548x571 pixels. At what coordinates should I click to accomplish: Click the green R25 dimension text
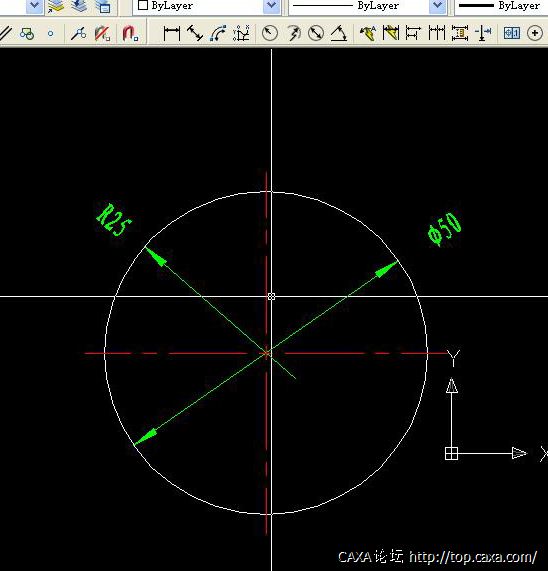click(114, 220)
